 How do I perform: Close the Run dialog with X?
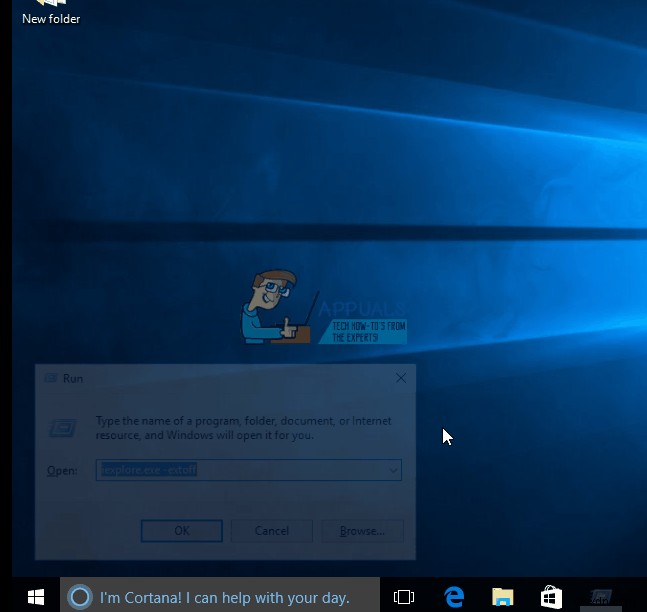tap(401, 378)
